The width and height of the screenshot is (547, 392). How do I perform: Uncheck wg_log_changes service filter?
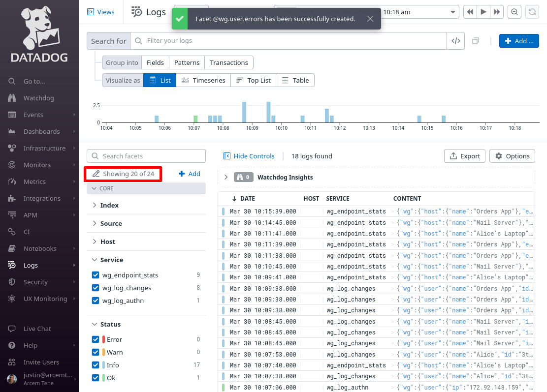tap(96, 288)
